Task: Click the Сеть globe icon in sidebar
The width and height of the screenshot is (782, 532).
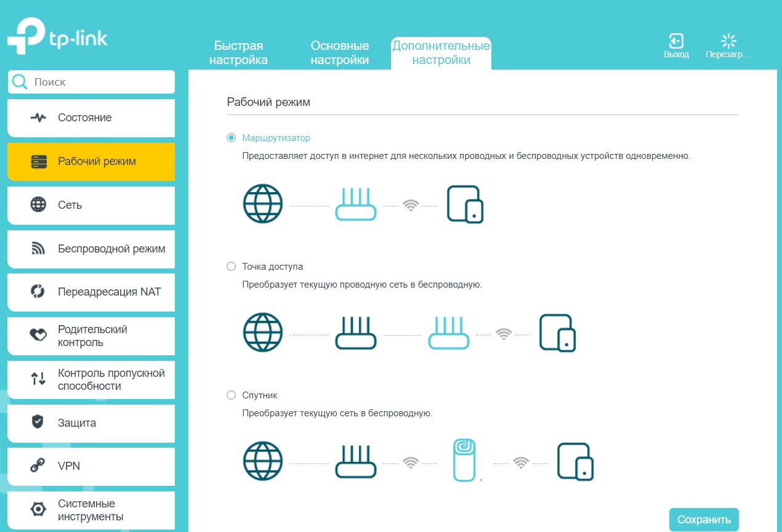Action: (38, 205)
